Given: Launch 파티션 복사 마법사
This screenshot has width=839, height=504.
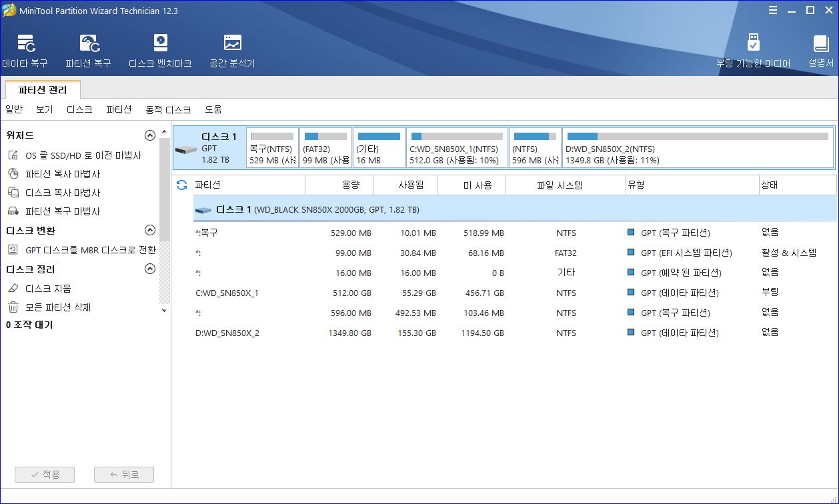Looking at the screenshot, I should click(54, 174).
